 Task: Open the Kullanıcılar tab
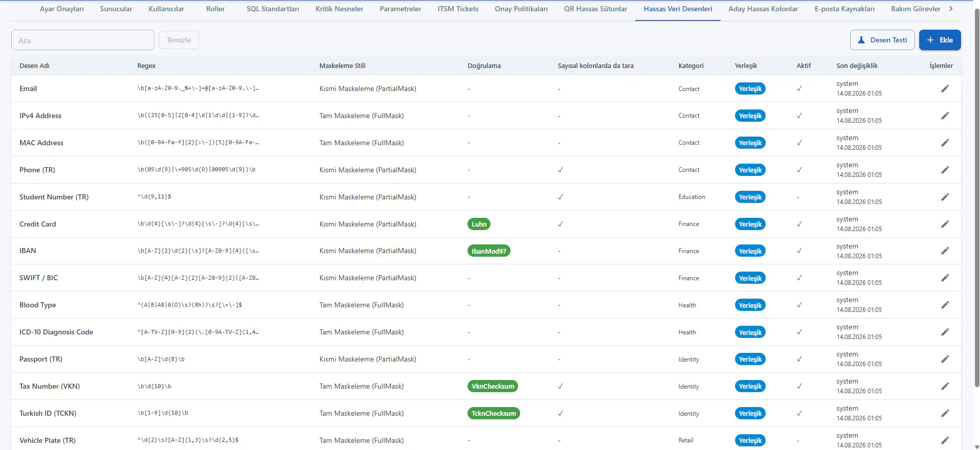166,9
